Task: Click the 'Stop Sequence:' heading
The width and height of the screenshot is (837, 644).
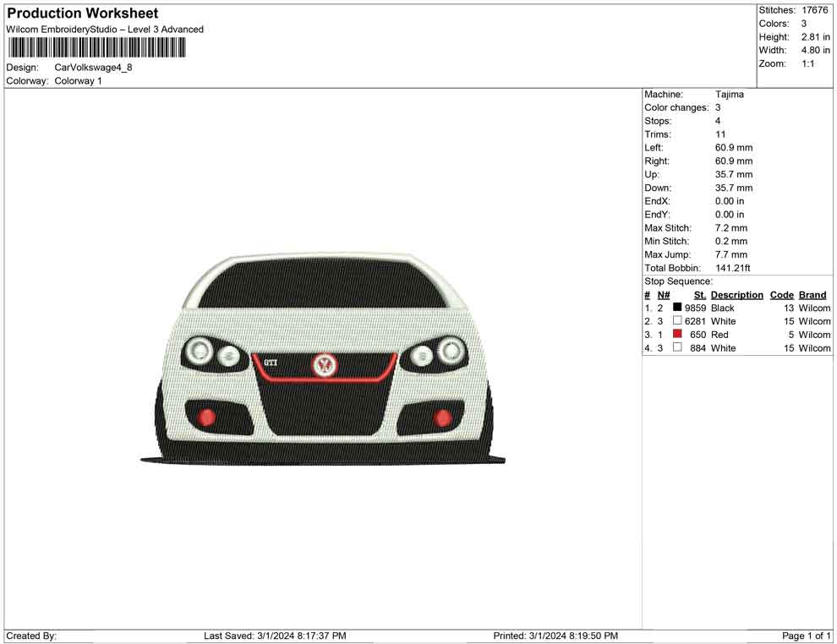Action: point(678,281)
